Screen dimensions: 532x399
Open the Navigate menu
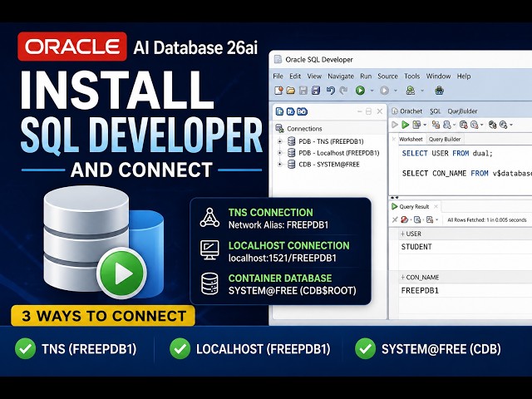(341, 76)
